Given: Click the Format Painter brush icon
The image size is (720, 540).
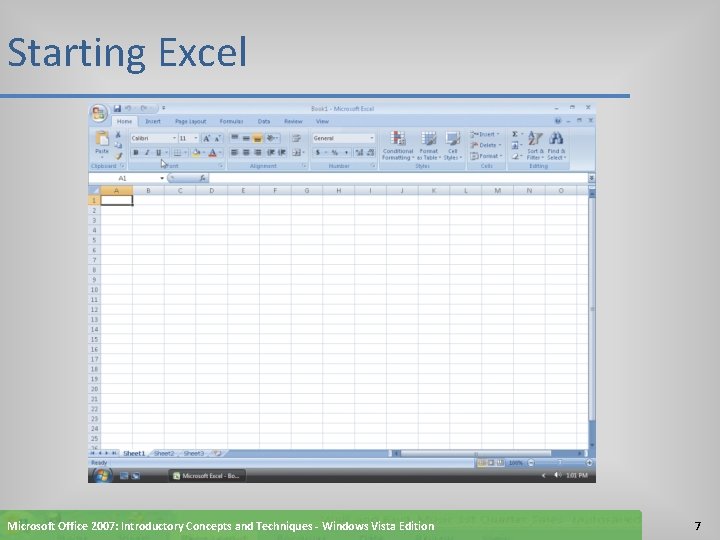Looking at the screenshot, I should coord(118,156).
